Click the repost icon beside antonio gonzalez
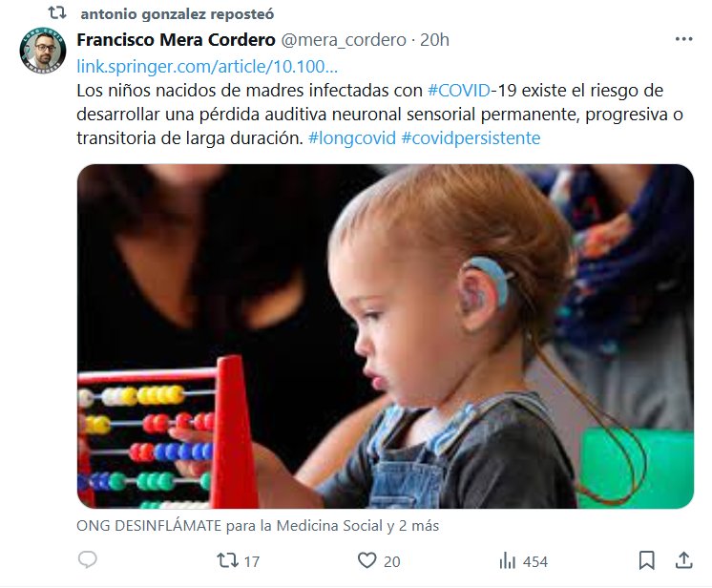The image size is (712, 588). 57,13
